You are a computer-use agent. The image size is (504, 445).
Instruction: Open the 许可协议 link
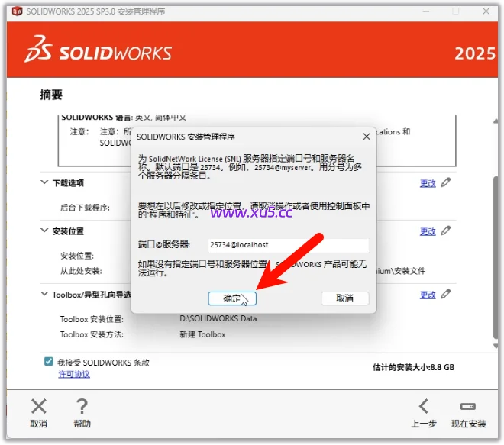(x=74, y=374)
